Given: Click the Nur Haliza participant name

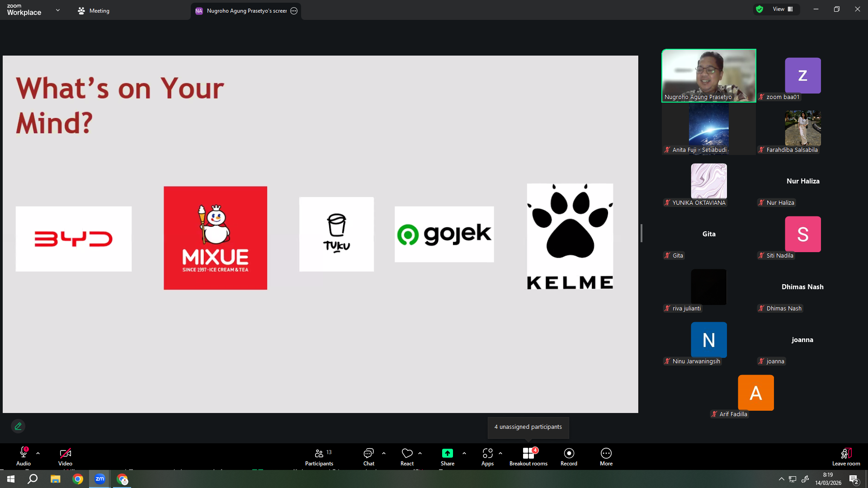Looking at the screenshot, I should 803,181.
